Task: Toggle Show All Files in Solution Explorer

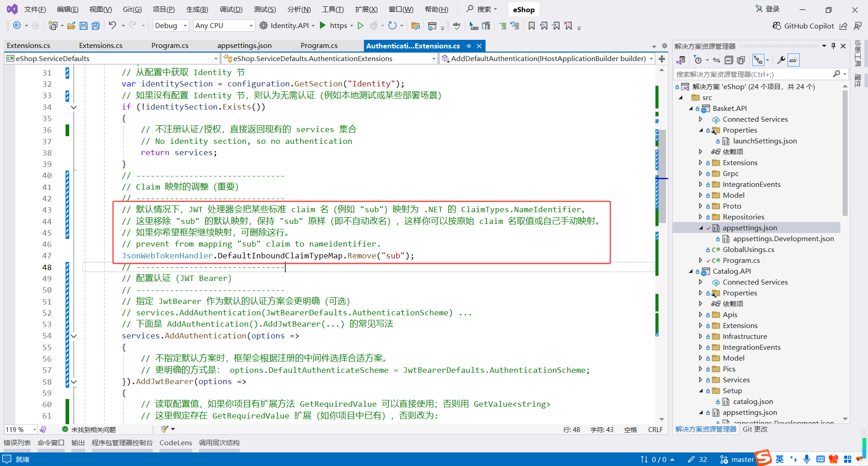Action: [741, 60]
